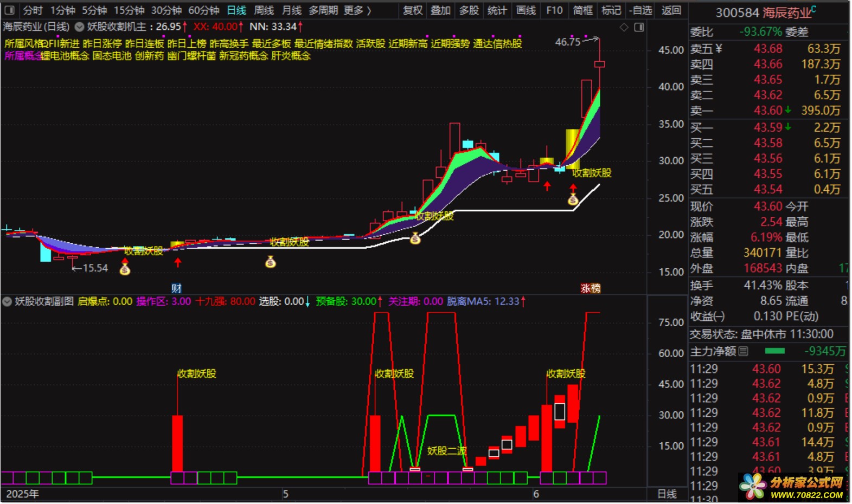Click the money bag under mid-chart 收割妖股

click(x=271, y=262)
